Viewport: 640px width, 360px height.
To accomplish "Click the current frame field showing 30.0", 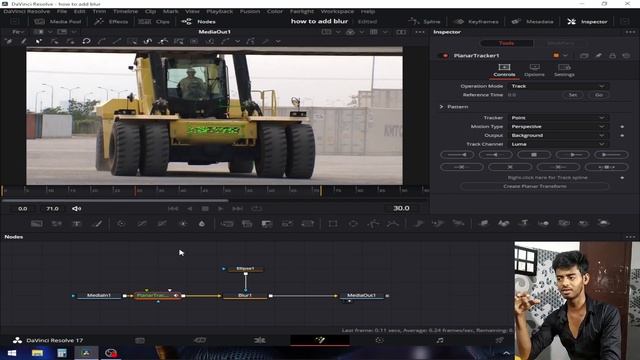I will point(401,208).
